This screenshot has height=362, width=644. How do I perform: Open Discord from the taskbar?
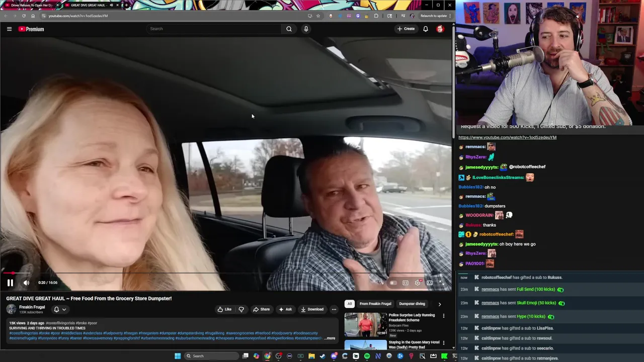334,356
